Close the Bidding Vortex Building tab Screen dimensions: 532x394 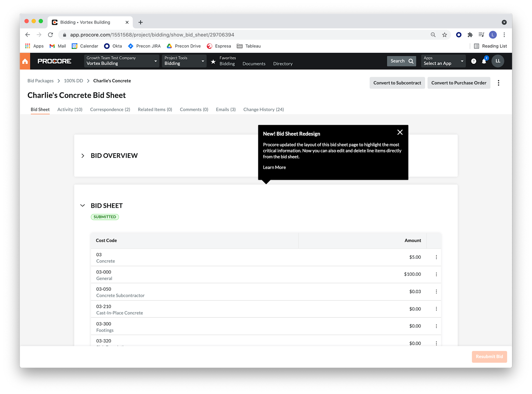click(x=127, y=22)
